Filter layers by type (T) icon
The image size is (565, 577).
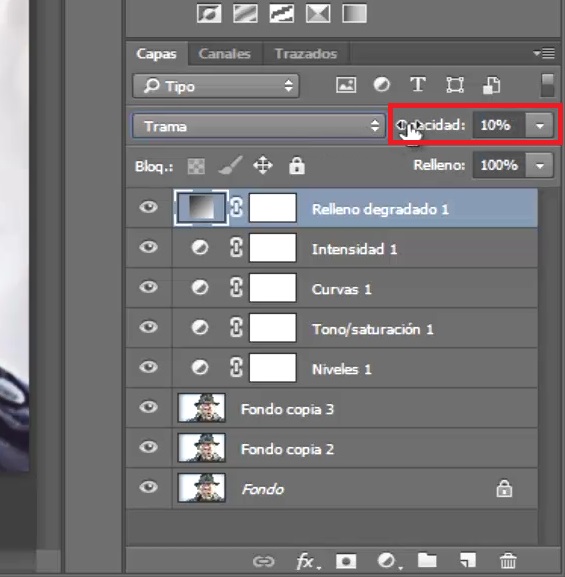pos(418,85)
